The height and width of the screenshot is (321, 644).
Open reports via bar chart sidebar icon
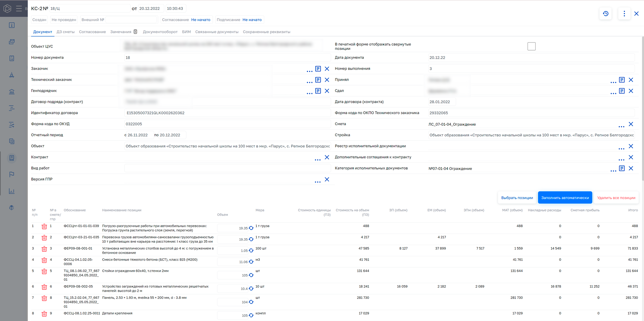click(x=12, y=191)
